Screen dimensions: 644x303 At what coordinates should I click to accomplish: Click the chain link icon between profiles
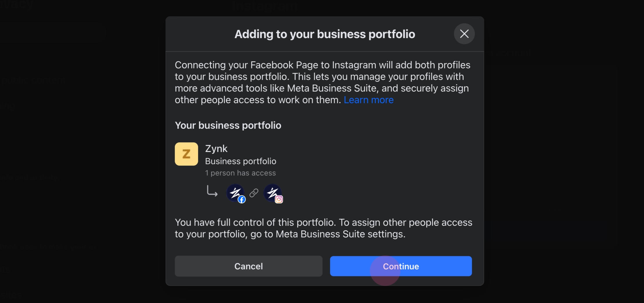click(254, 193)
